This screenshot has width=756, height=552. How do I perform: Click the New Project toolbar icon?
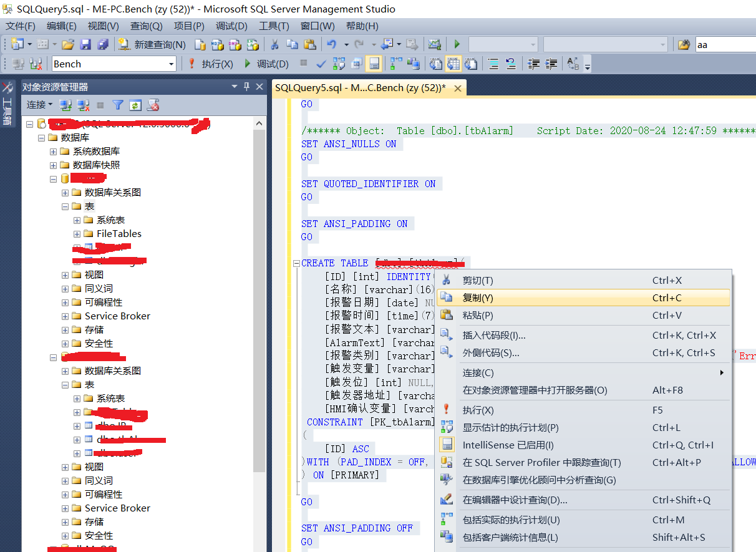coord(17,44)
